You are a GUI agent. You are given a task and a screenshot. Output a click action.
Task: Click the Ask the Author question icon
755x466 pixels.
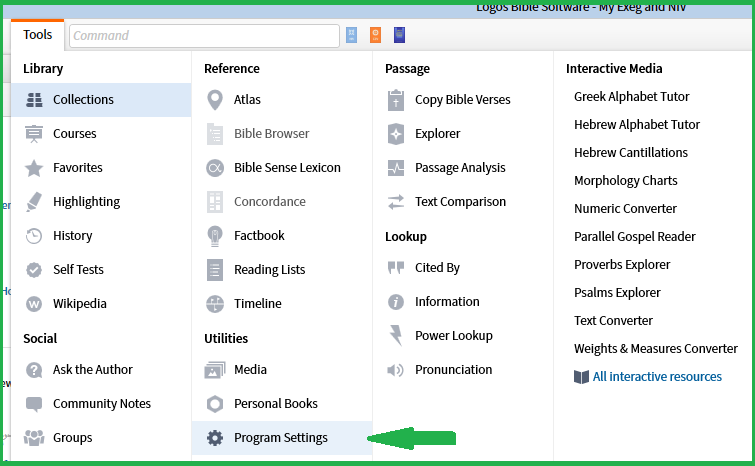point(34,370)
